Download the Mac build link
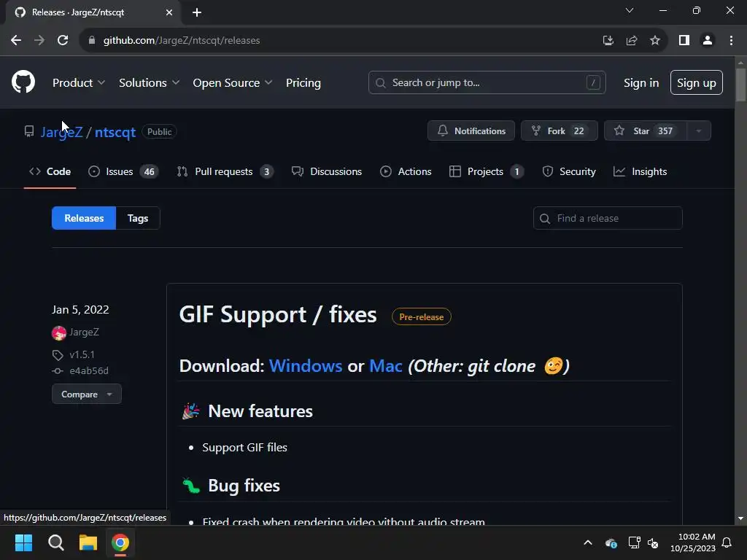 pyautogui.click(x=386, y=366)
